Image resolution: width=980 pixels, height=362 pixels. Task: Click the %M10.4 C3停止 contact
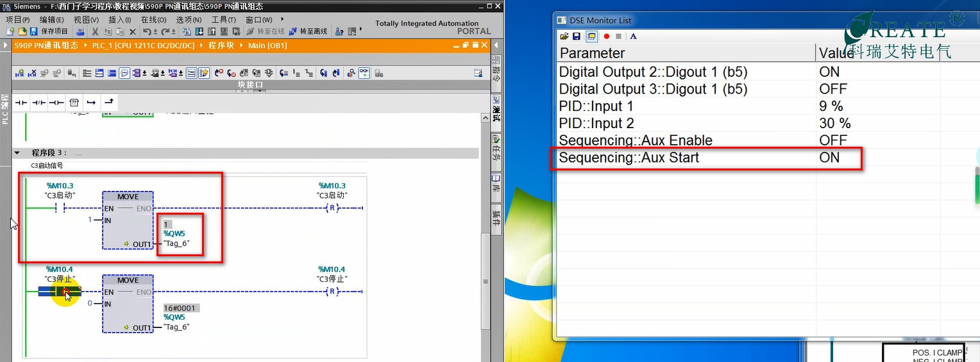[60, 292]
